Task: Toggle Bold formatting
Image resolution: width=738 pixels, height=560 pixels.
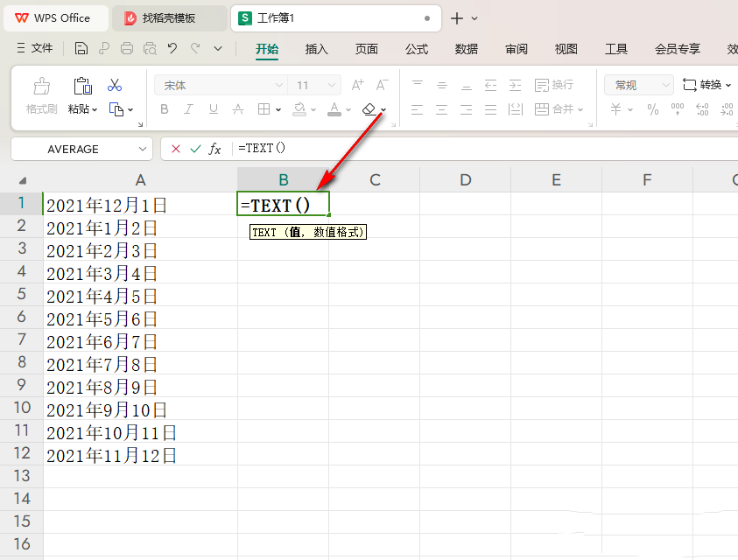Action: 165,109
